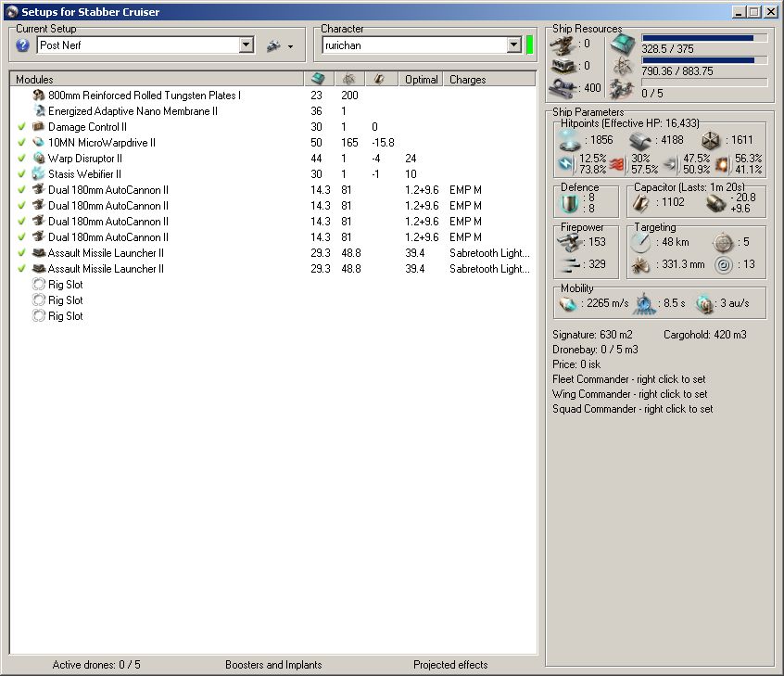Click the Warp Disruptor II module icon
This screenshot has width=784, height=676.
[x=38, y=159]
